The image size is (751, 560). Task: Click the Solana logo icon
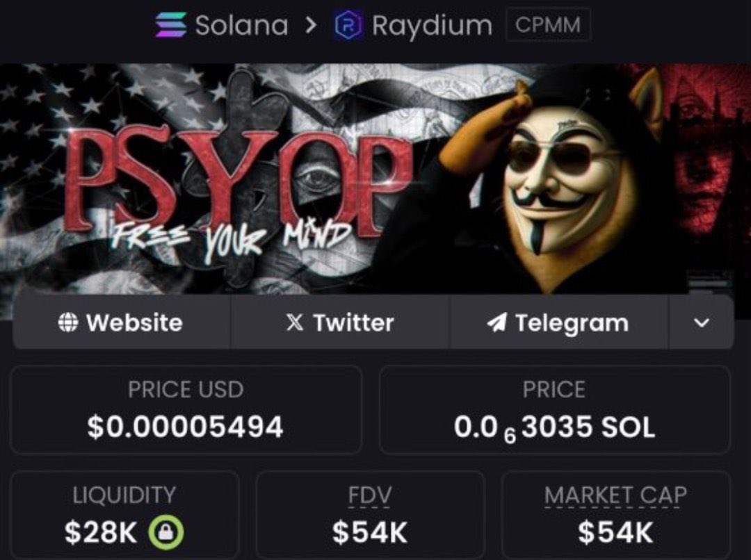171,25
